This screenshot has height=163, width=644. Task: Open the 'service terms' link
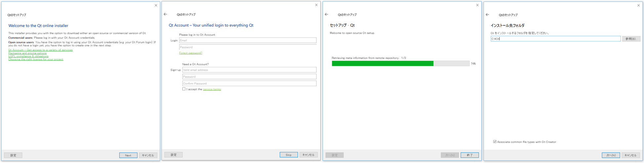click(x=212, y=89)
